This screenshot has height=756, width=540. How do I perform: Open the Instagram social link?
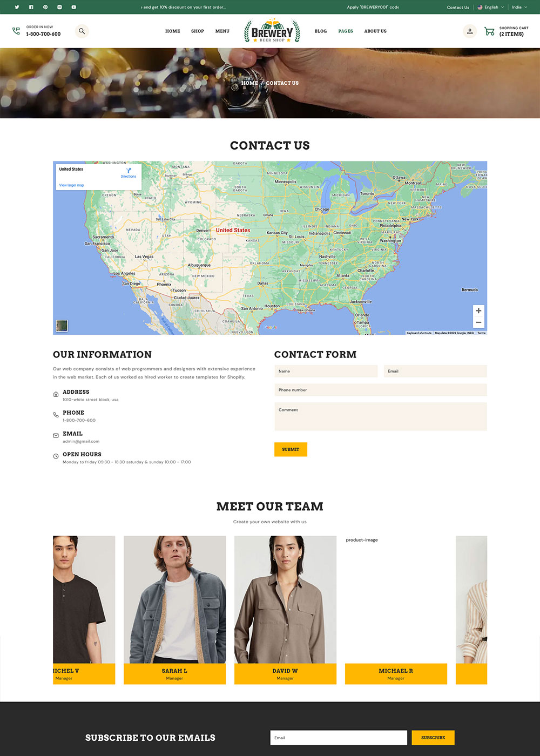click(59, 7)
